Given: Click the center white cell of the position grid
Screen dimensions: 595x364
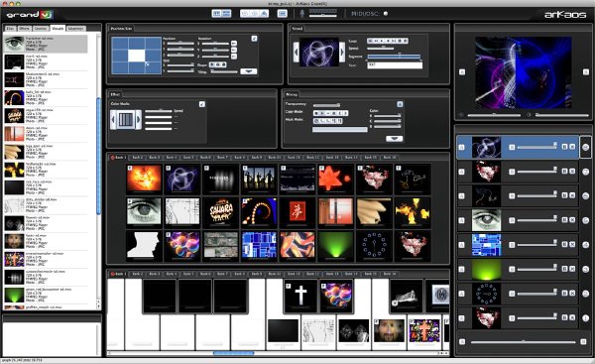Looking at the screenshot, I should [136, 56].
